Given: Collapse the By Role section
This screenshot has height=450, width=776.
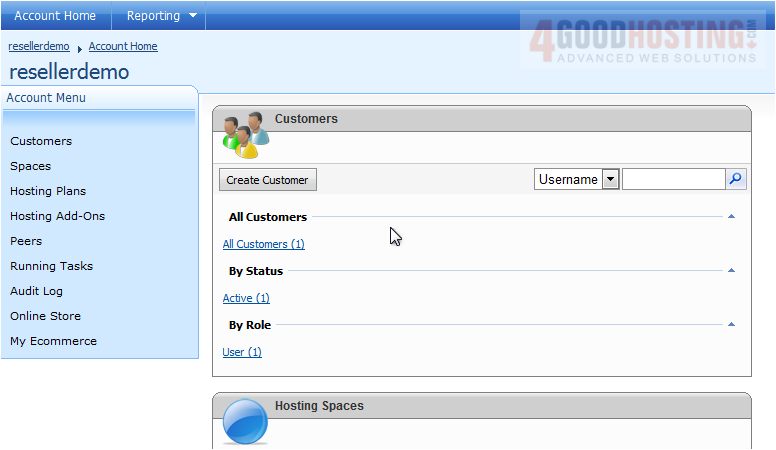Looking at the screenshot, I should point(731,325).
